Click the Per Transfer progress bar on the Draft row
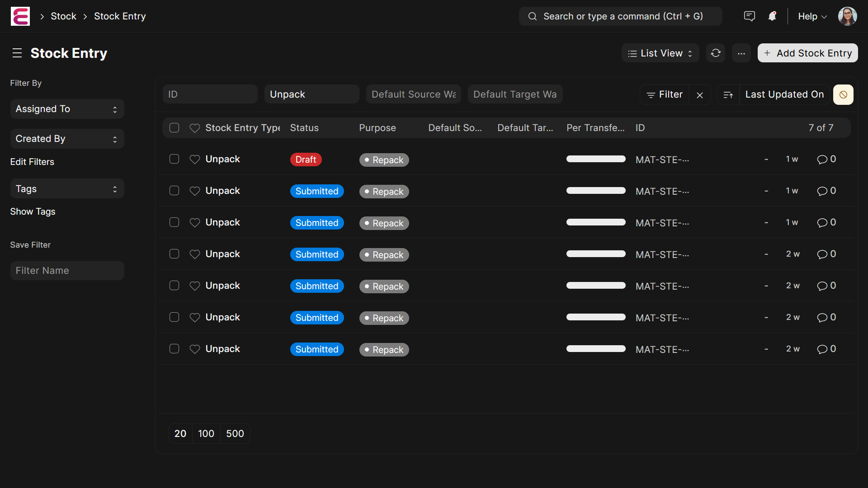This screenshot has height=488, width=868. [596, 159]
